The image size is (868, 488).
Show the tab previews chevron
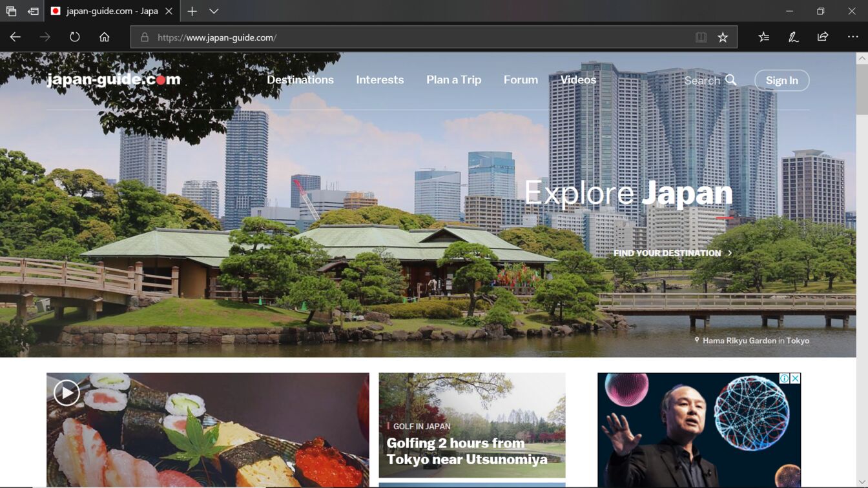pyautogui.click(x=214, y=11)
